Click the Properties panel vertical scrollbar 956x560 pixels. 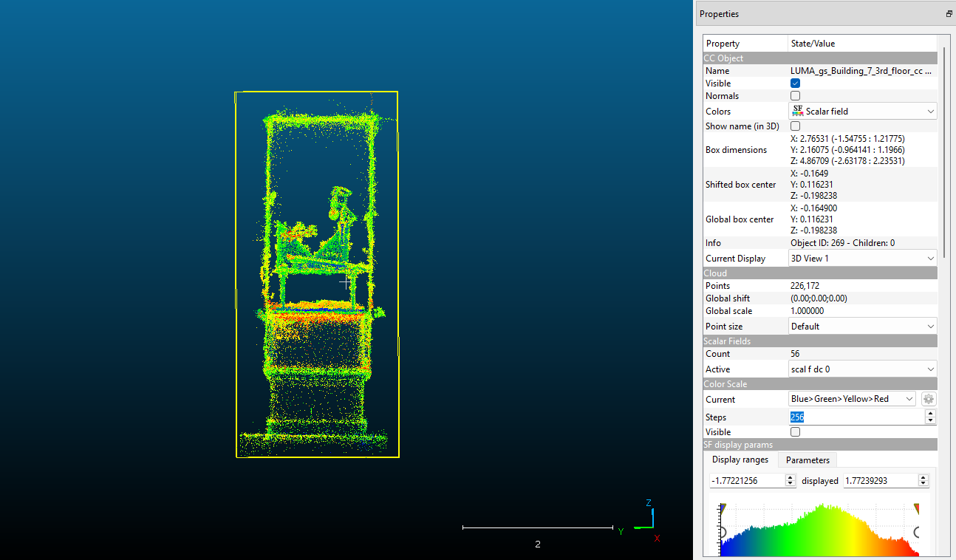pyautogui.click(x=943, y=148)
